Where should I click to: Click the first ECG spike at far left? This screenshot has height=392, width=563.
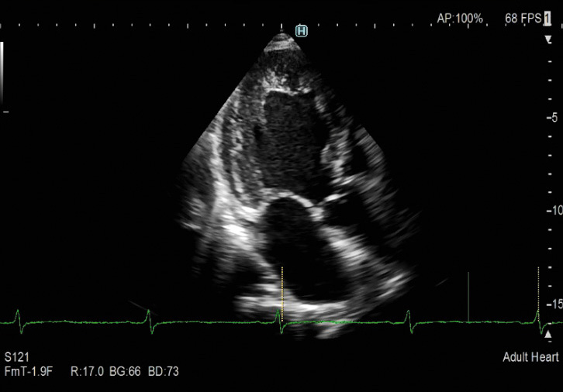[x=19, y=316]
